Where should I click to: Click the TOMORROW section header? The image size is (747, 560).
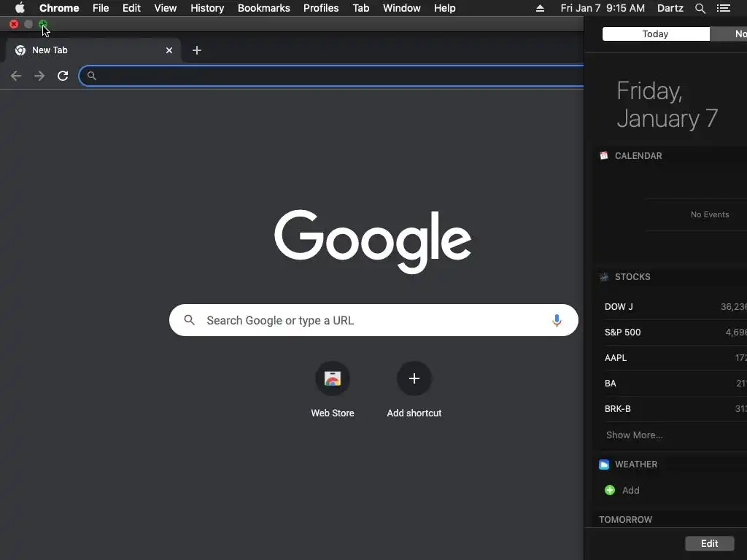(x=625, y=519)
